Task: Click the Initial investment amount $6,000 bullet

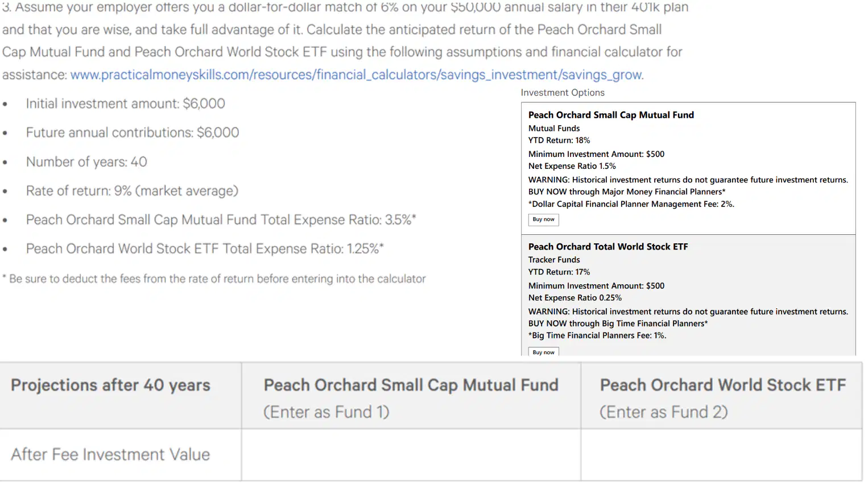Action: [x=126, y=103]
